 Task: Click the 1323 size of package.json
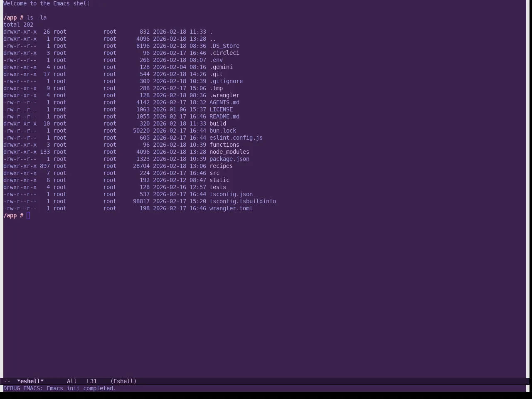pyautogui.click(x=143, y=159)
